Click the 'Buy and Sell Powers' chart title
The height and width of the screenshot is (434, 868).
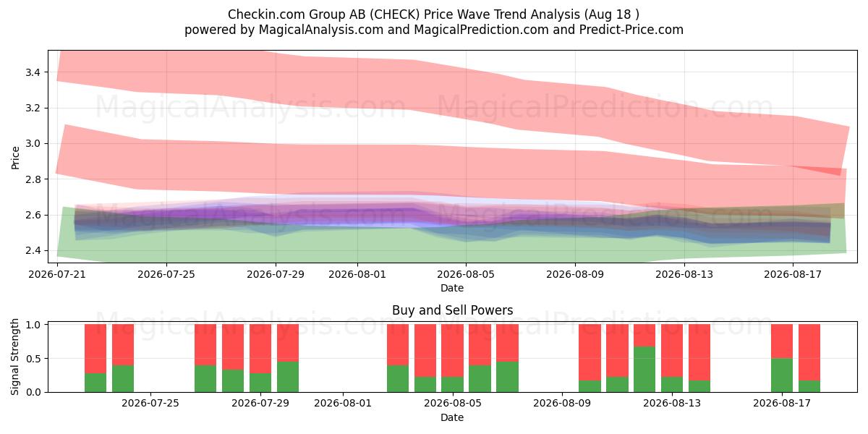tap(452, 310)
